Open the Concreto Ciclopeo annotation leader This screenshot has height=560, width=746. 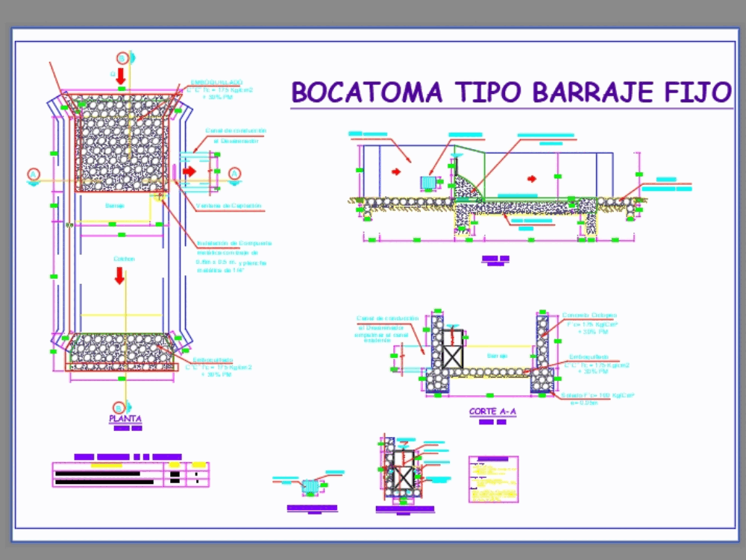coord(589,315)
